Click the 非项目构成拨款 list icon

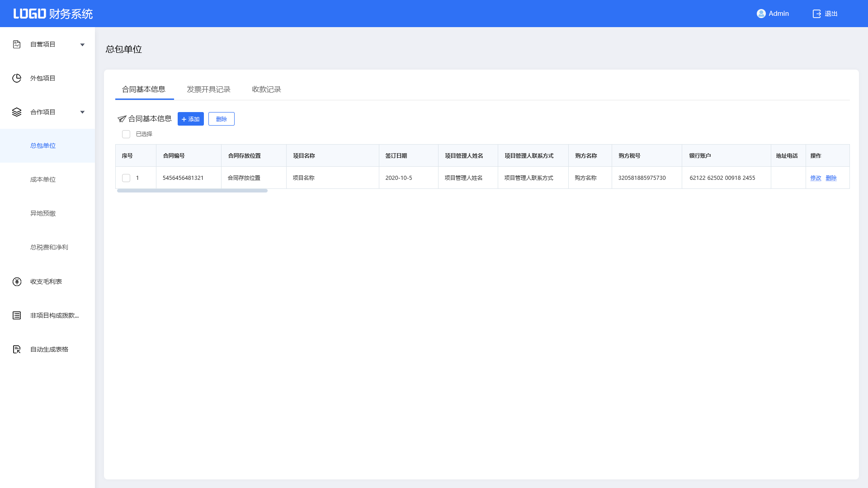pos(17,315)
